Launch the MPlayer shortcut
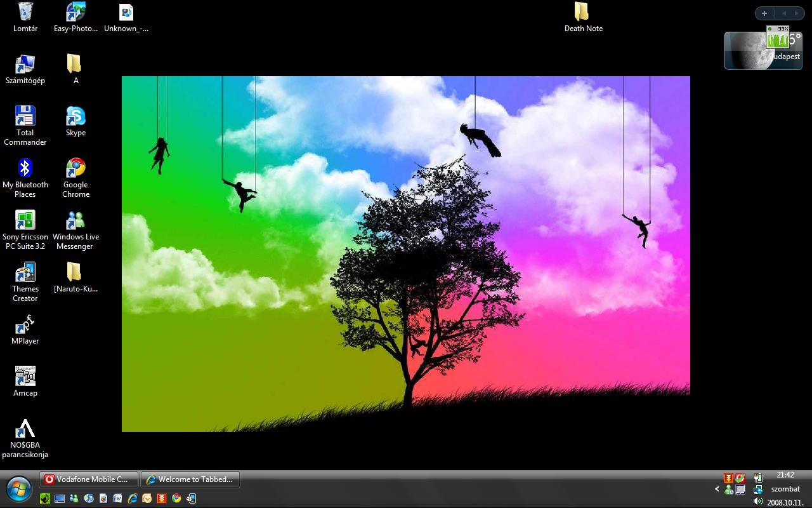The height and width of the screenshot is (508, 812). point(25,330)
